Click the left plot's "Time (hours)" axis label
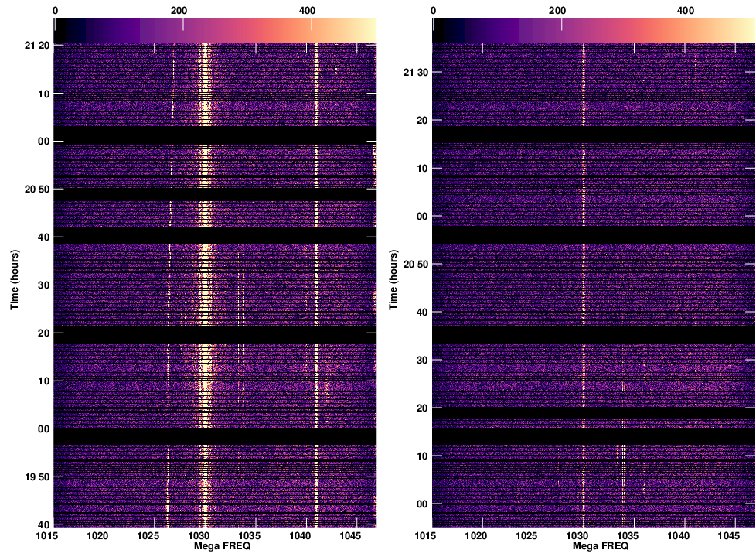 point(15,280)
